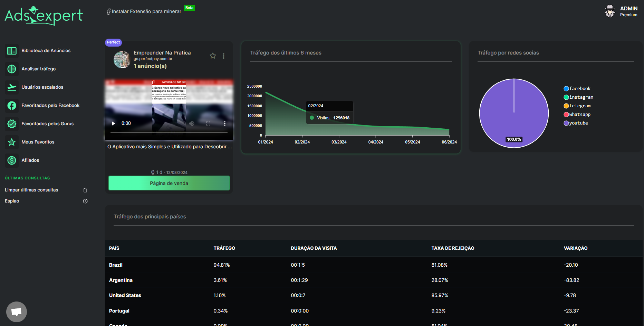Click the video progress bar
The width and height of the screenshot is (644, 326).
click(x=169, y=132)
